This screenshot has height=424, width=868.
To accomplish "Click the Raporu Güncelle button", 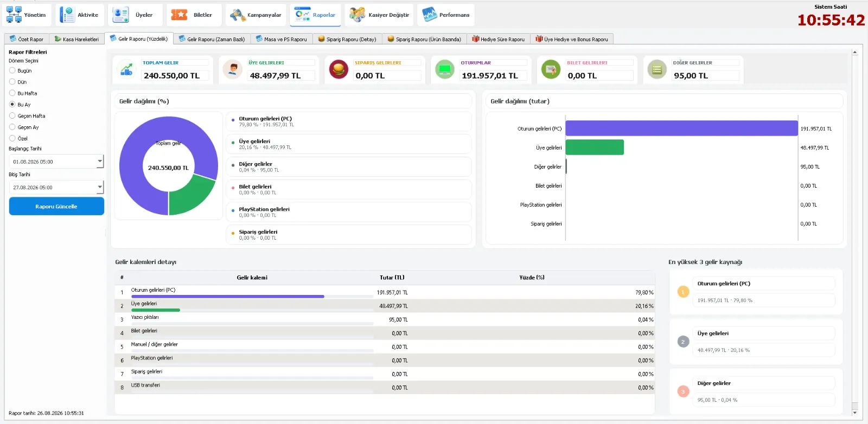I will point(56,207).
